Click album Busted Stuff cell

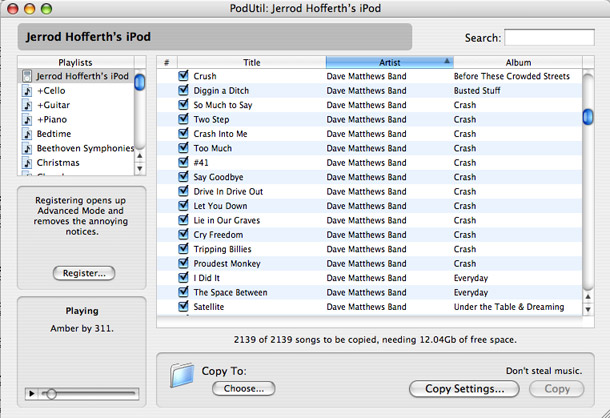477,91
